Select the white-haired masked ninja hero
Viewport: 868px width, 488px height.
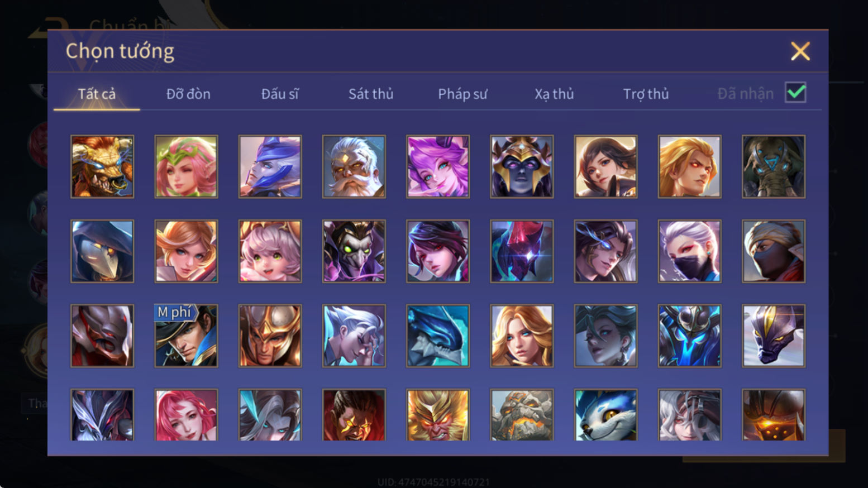(689, 251)
